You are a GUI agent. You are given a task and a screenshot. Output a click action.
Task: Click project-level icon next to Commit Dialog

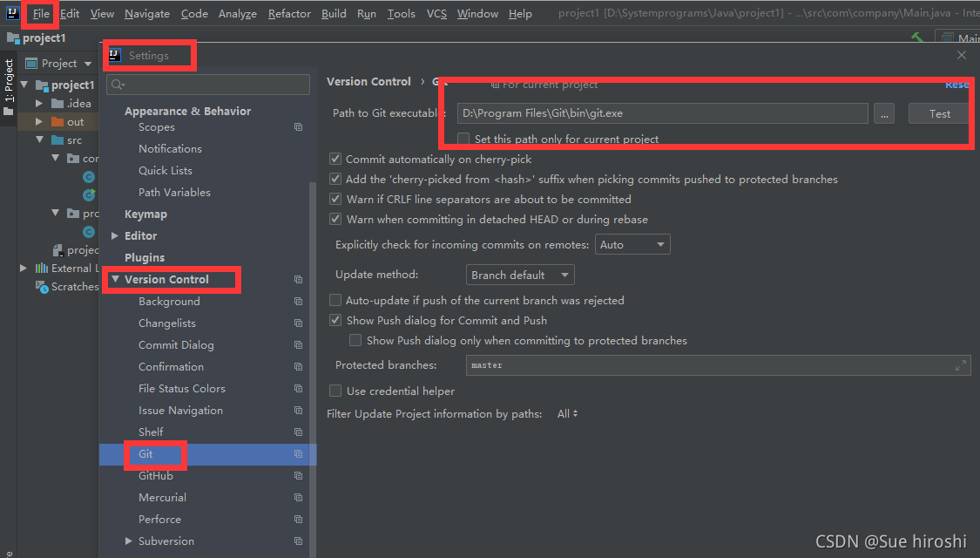(298, 345)
